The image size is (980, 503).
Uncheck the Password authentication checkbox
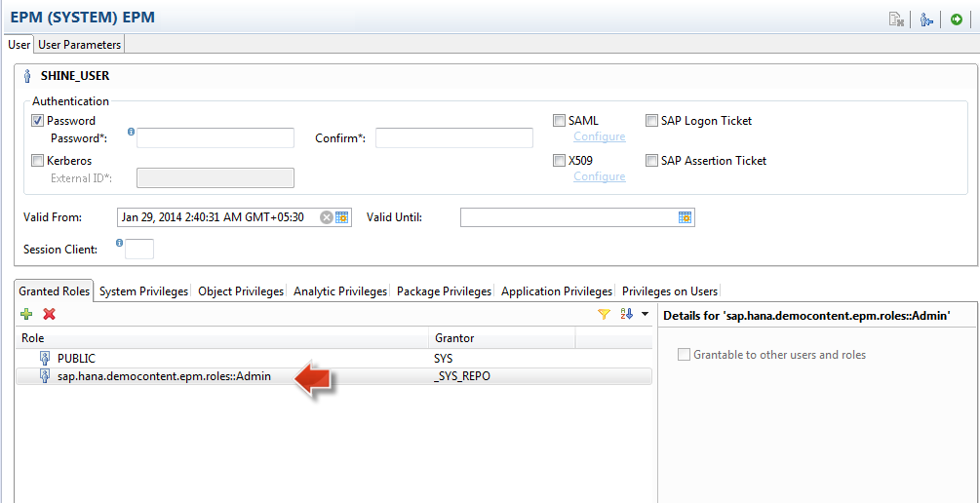click(37, 121)
